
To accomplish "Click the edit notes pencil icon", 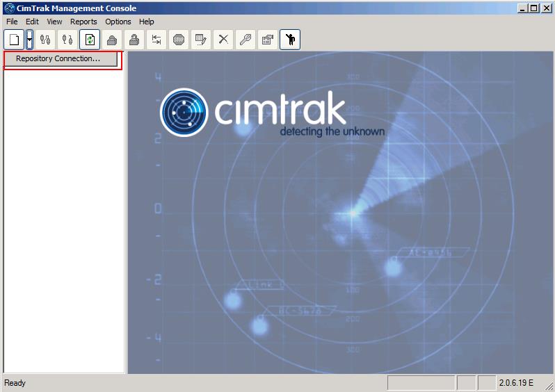I will click(x=201, y=40).
